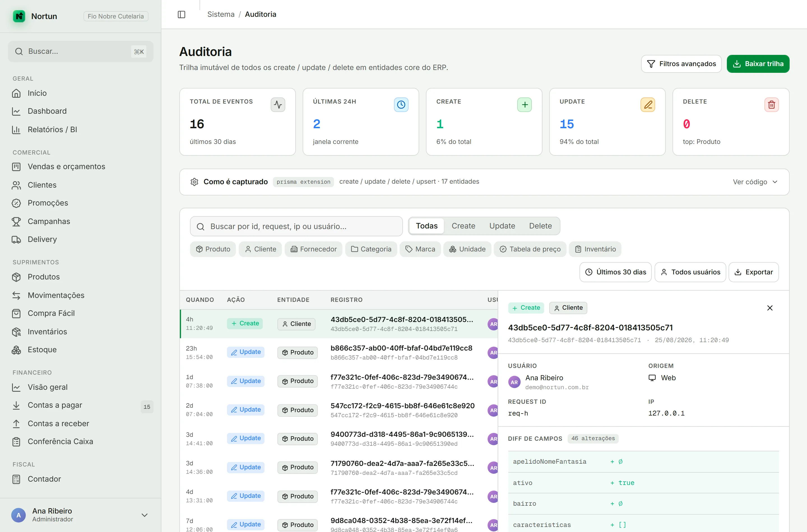Click the 15 badge on Contas a pagar

click(x=147, y=407)
